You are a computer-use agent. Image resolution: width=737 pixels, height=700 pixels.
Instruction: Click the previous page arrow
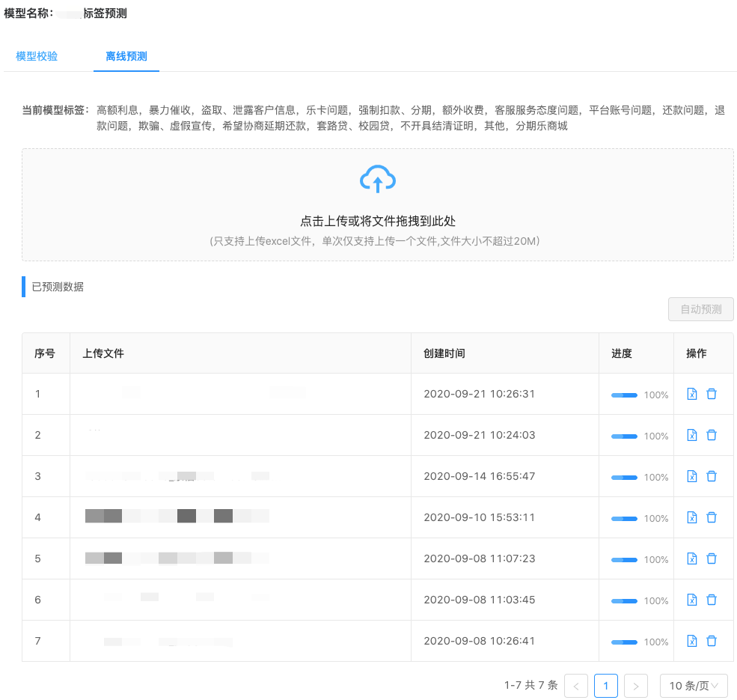pos(575,686)
